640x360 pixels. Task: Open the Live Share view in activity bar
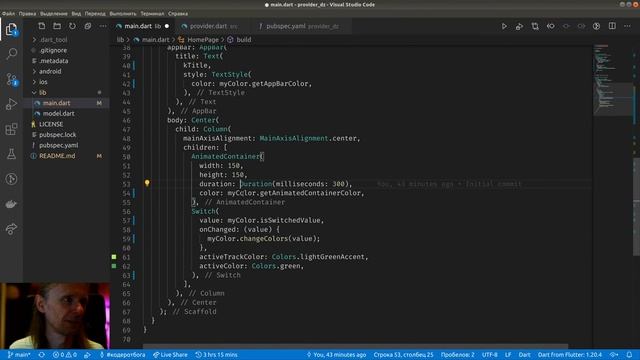[11, 229]
